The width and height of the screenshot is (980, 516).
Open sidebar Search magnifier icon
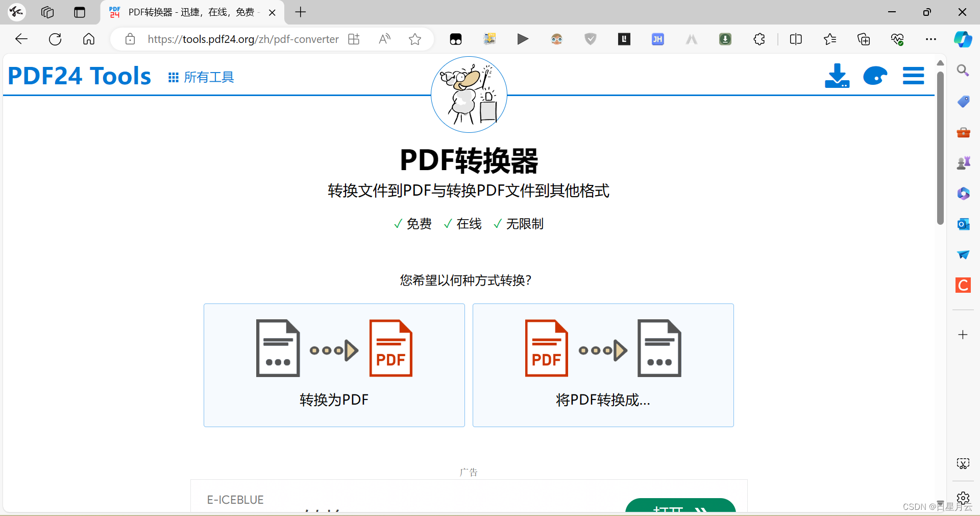963,71
